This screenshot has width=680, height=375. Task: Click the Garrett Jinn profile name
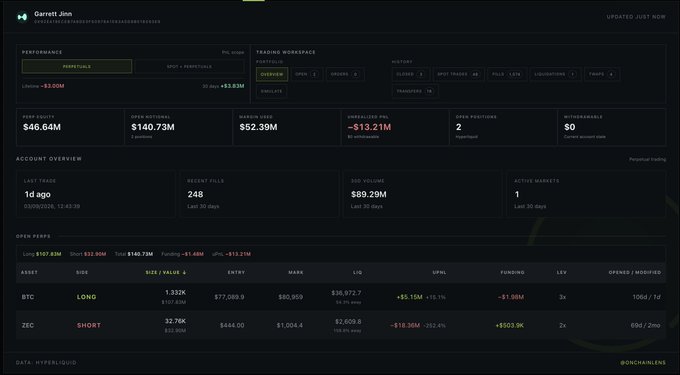click(x=53, y=14)
